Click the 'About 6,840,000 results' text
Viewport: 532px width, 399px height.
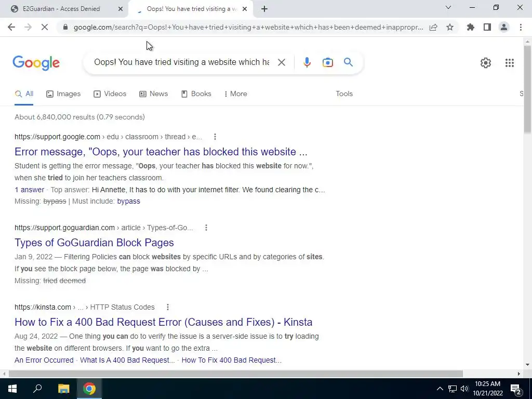[x=79, y=117]
